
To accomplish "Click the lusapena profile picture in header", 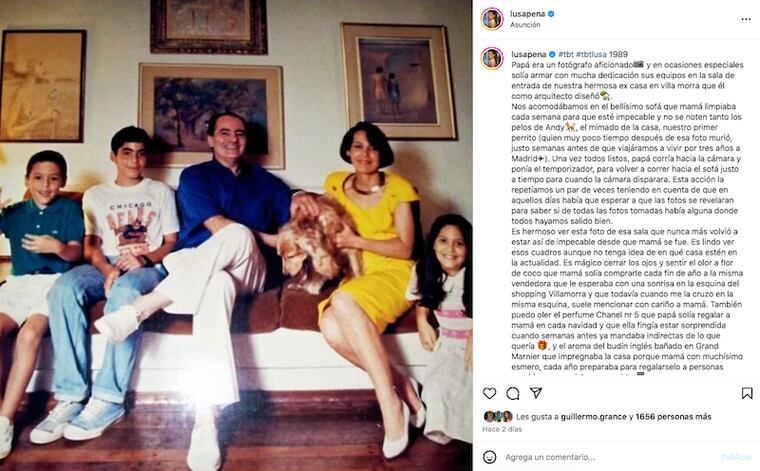I will [492, 19].
